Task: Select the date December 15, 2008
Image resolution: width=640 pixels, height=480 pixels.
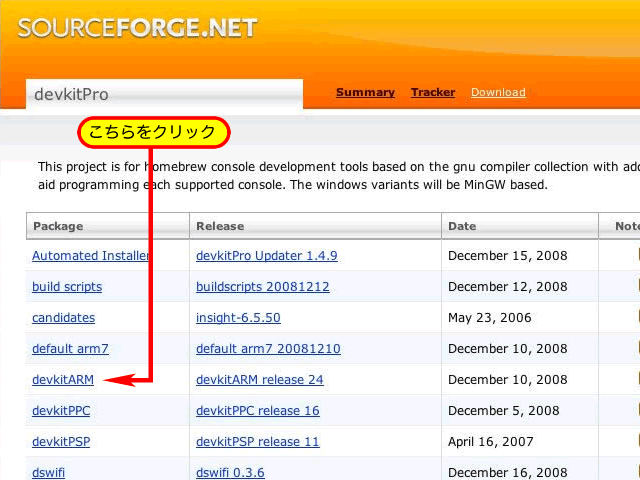Action: (x=508, y=256)
